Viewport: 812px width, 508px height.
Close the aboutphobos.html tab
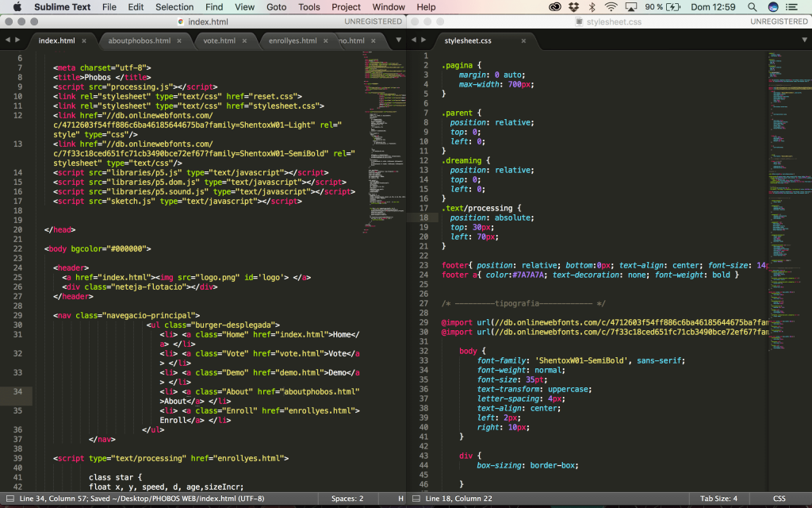179,40
